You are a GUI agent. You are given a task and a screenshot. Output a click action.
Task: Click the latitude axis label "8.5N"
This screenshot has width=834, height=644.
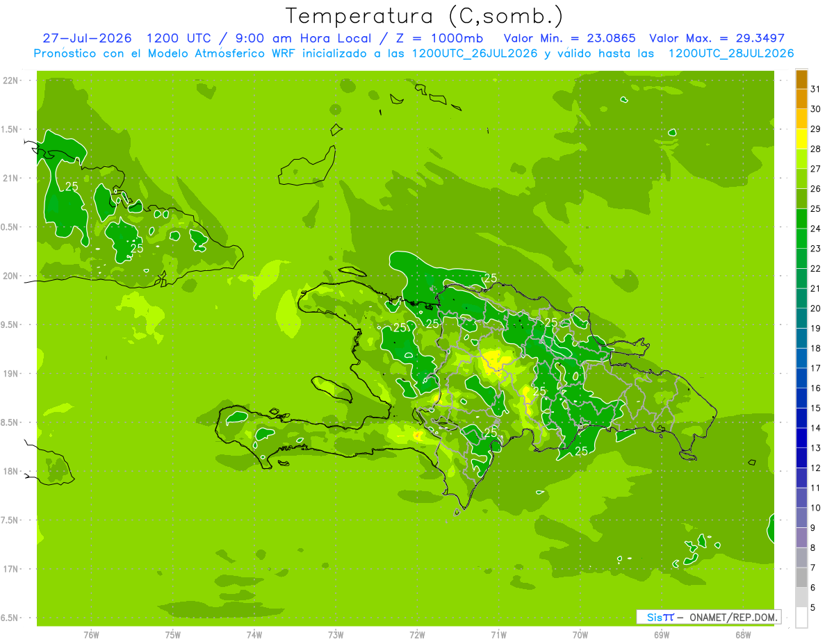pos(10,422)
